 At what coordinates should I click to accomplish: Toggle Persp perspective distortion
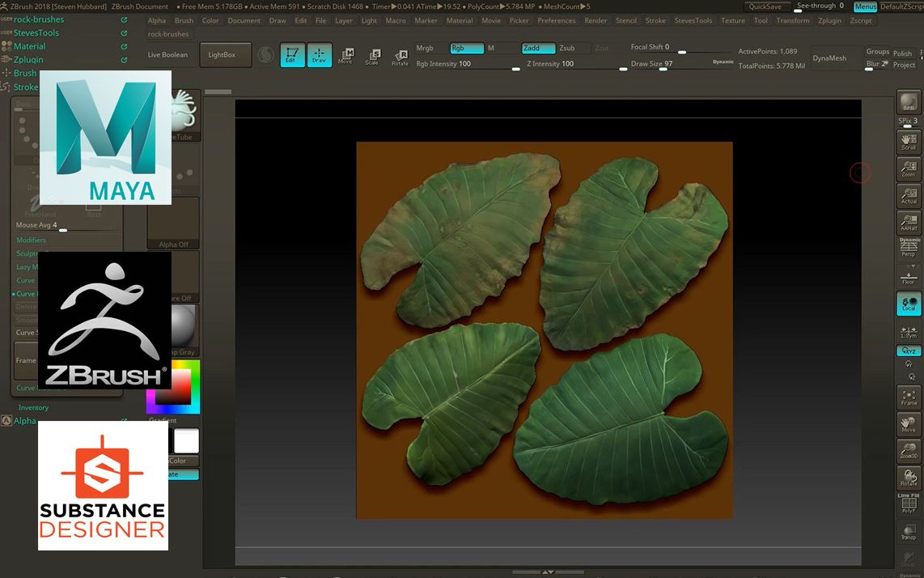(x=908, y=248)
